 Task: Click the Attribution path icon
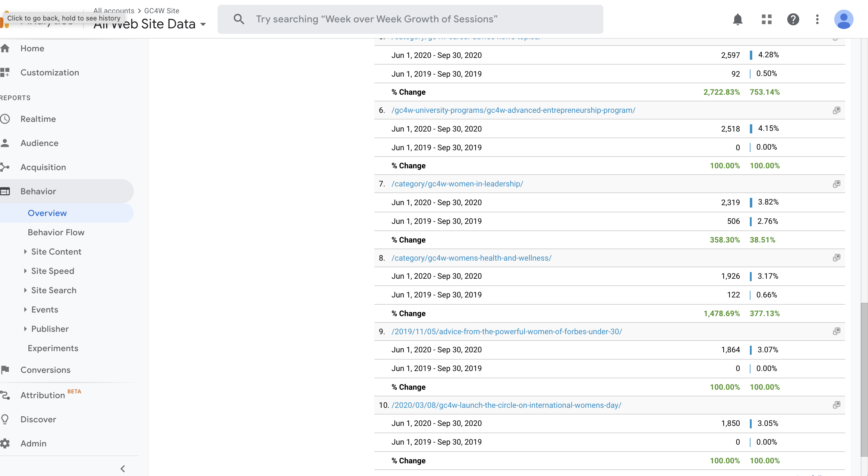(5, 395)
